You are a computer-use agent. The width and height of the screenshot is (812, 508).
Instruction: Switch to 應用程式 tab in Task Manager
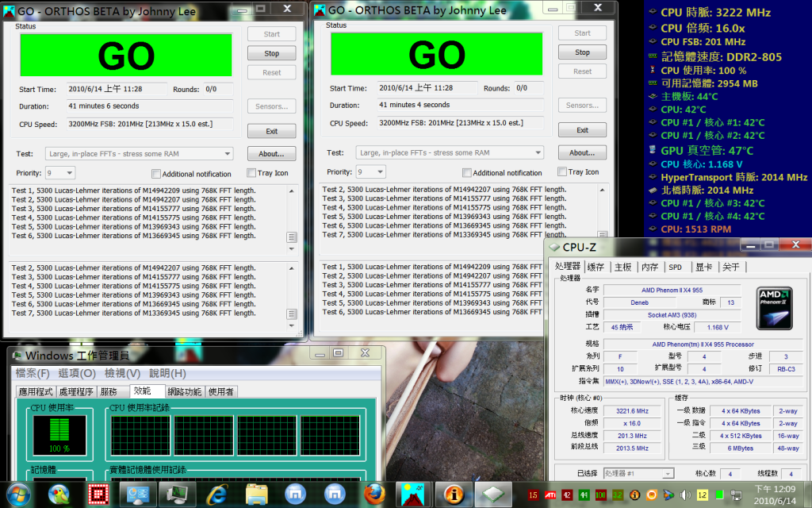[x=36, y=392]
